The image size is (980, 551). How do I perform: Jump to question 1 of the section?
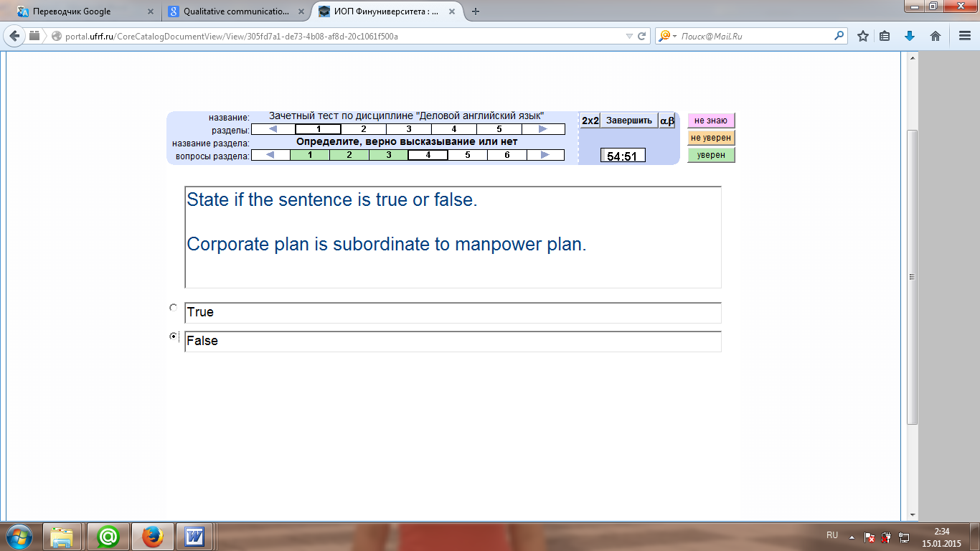310,155
